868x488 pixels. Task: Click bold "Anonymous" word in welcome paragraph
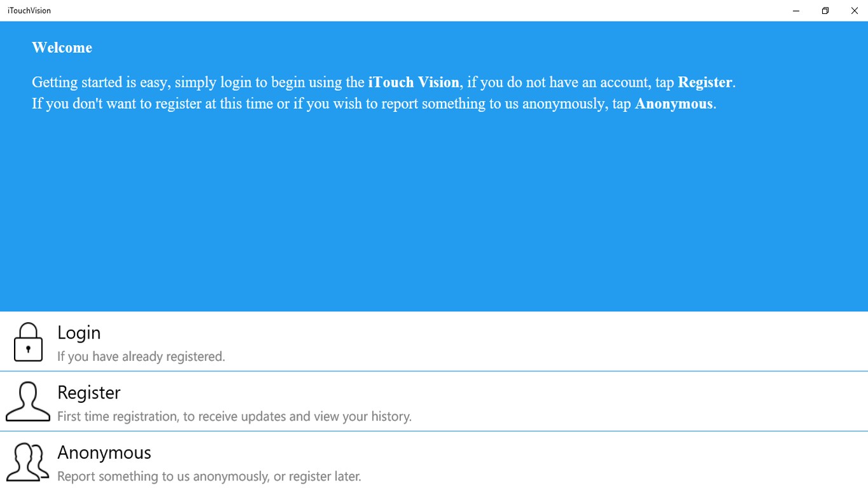coord(674,104)
